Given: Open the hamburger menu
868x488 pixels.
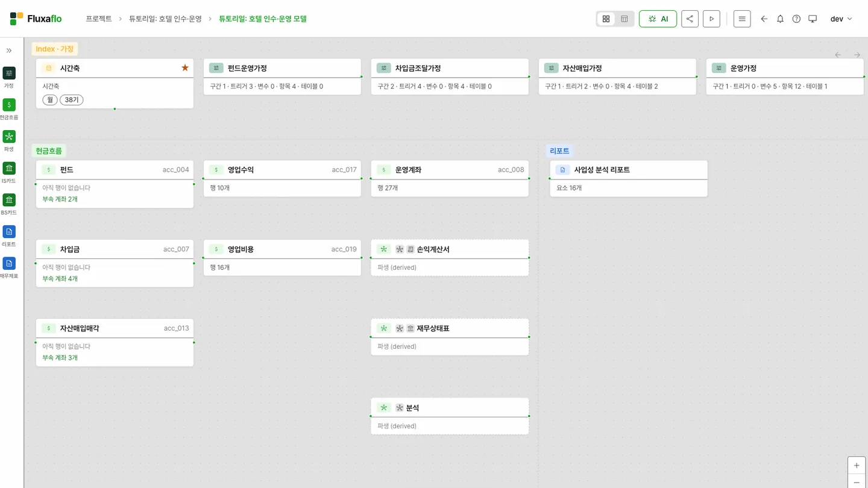Looking at the screenshot, I should point(742,19).
